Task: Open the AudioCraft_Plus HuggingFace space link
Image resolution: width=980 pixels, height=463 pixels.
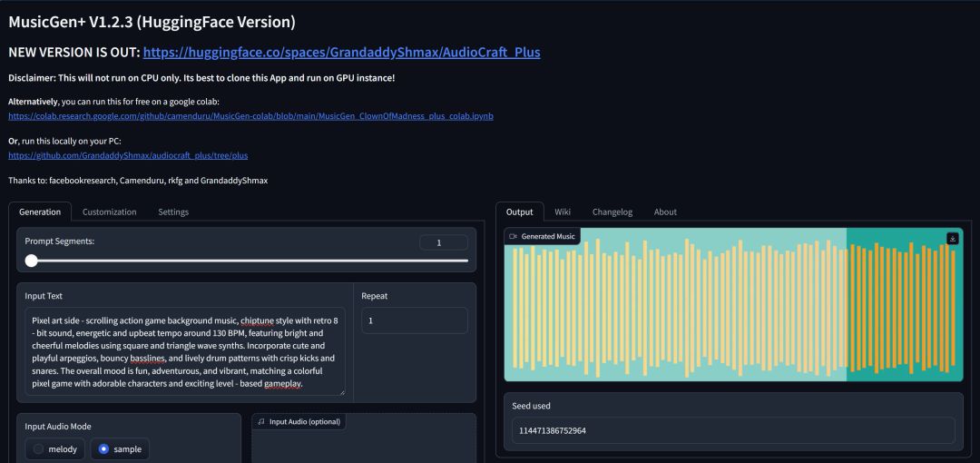Action: [x=342, y=52]
